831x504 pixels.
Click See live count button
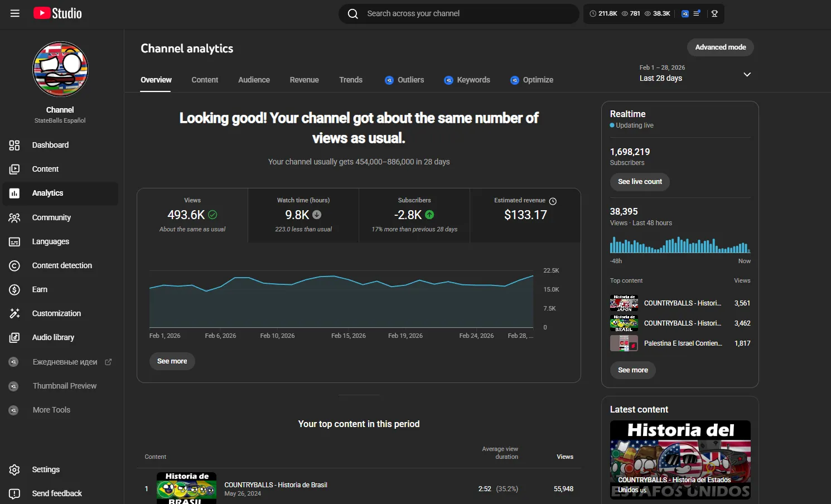tap(640, 182)
